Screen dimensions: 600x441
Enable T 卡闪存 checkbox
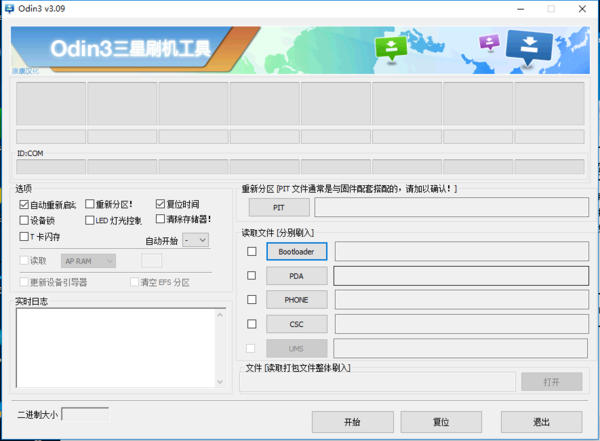[x=24, y=236]
